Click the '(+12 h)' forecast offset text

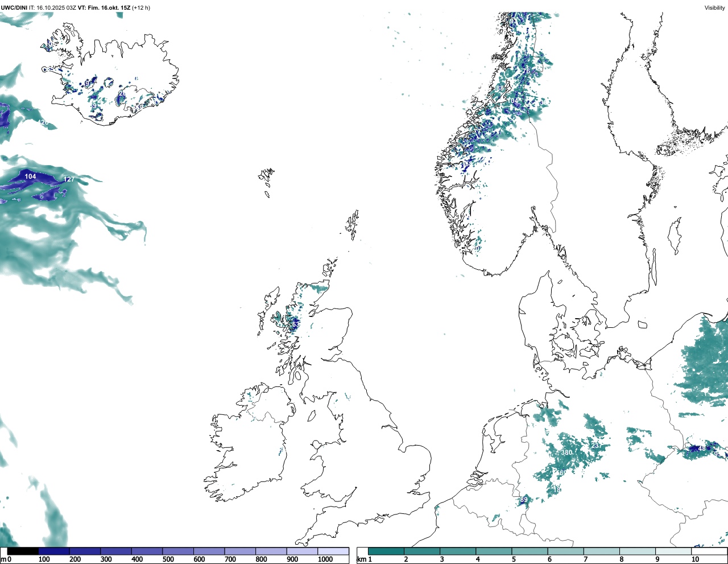[141, 7]
